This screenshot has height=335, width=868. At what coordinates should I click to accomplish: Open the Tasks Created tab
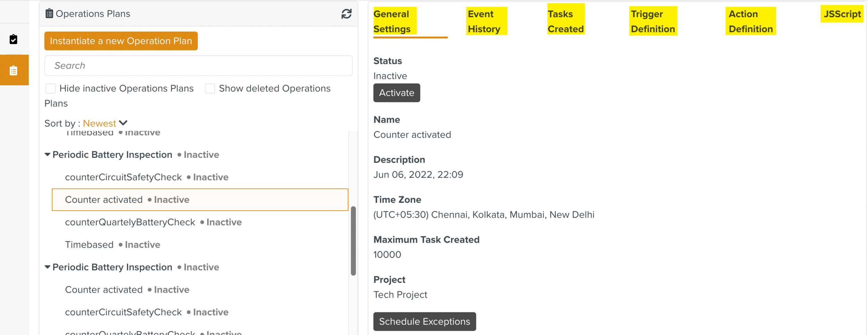(565, 21)
